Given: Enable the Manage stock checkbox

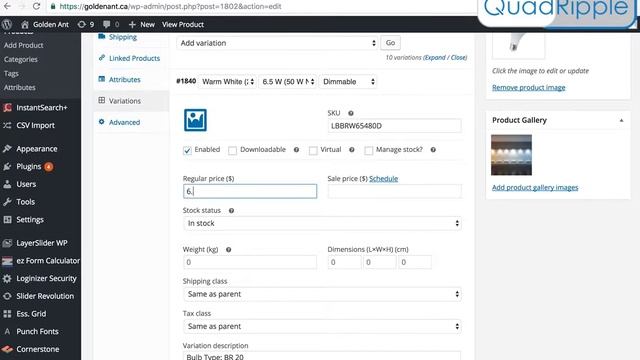Looking at the screenshot, I should [369, 150].
